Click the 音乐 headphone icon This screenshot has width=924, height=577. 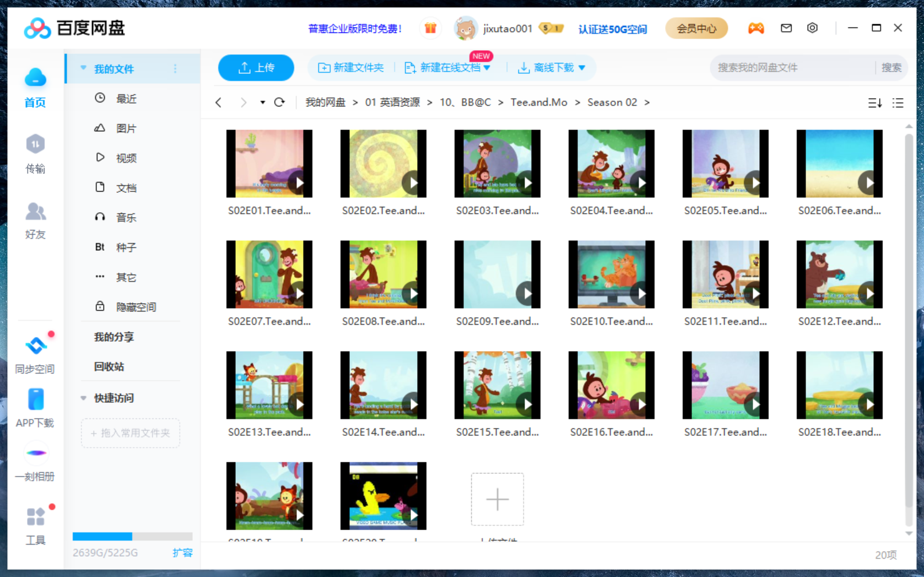click(100, 217)
